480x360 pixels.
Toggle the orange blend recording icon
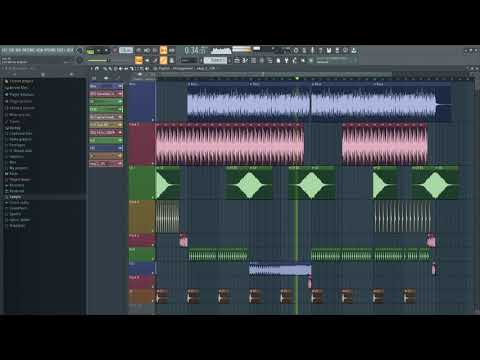[x=163, y=50]
